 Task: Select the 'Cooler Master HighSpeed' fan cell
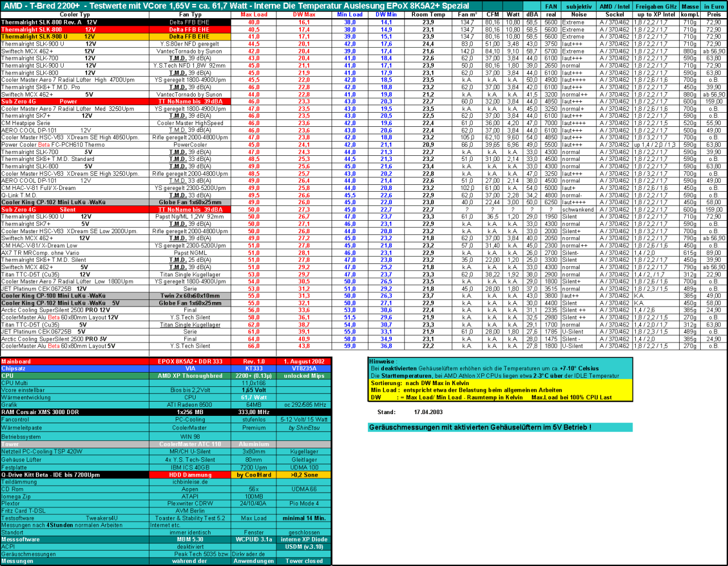pyautogui.click(x=191, y=123)
